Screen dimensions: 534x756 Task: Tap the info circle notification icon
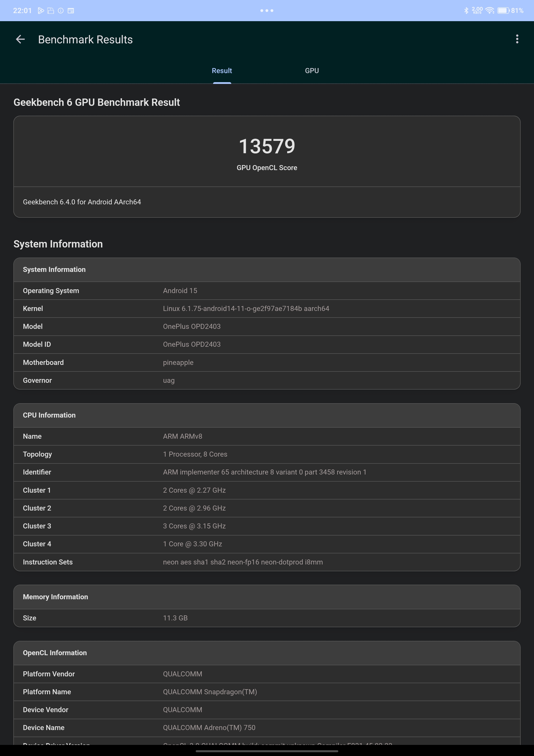[x=60, y=11]
